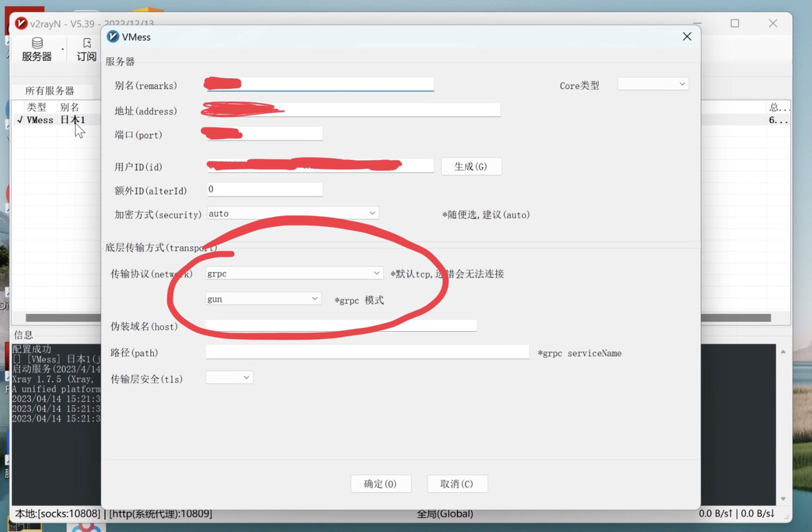This screenshot has width=812, height=532.
Task: Open the 加密方式(security) auto dropdown
Action: (x=293, y=213)
